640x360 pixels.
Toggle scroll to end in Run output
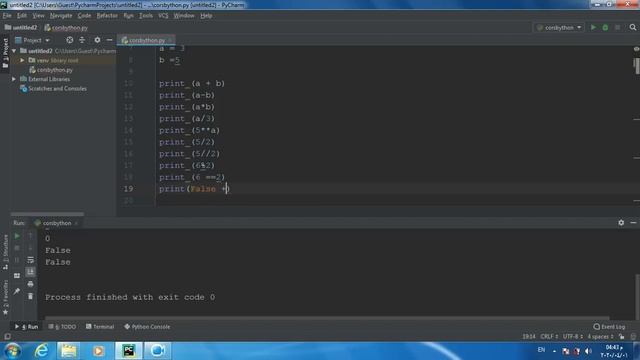tap(31, 272)
